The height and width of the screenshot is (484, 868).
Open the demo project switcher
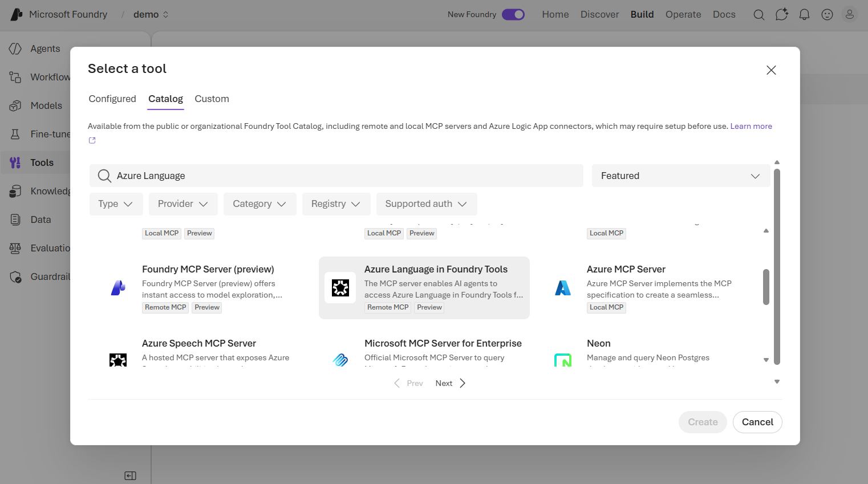(x=151, y=14)
